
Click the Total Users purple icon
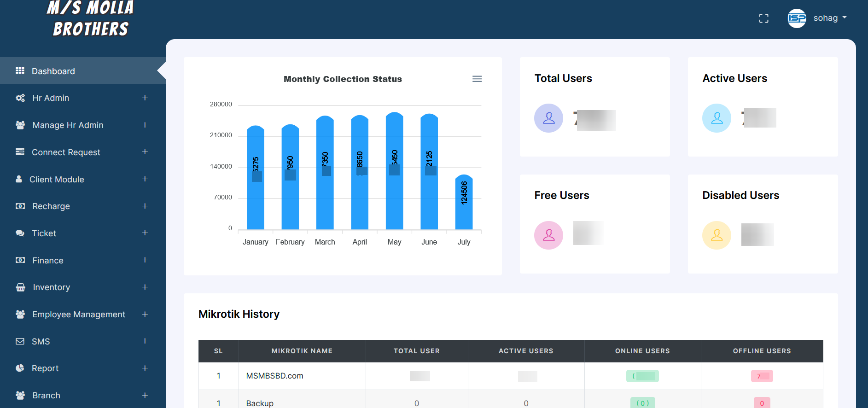tap(548, 118)
